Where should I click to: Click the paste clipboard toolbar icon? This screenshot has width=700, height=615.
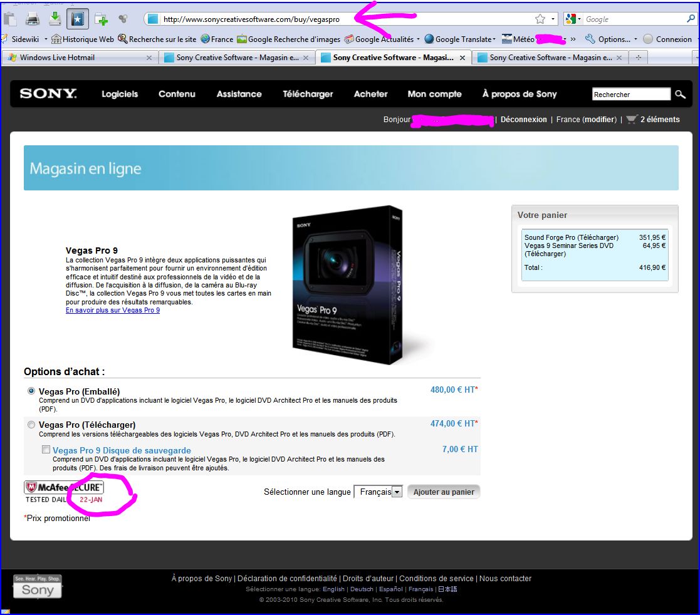[10, 19]
